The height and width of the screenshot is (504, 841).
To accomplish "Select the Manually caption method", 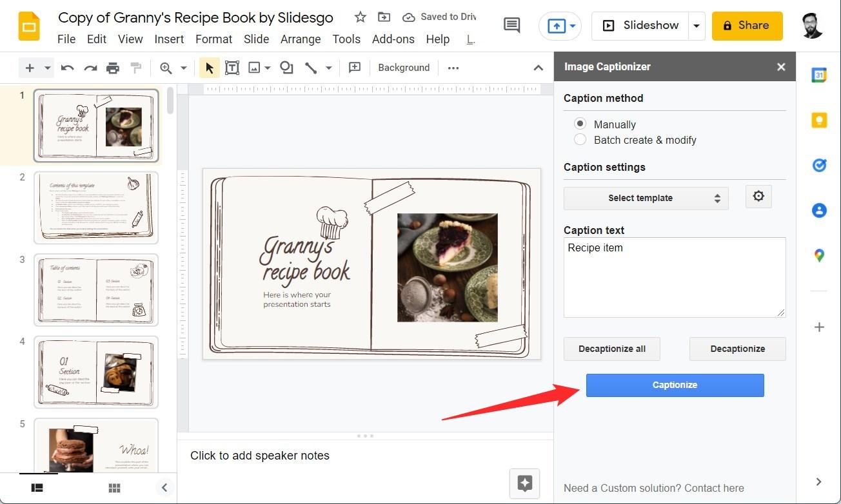I will pos(580,123).
